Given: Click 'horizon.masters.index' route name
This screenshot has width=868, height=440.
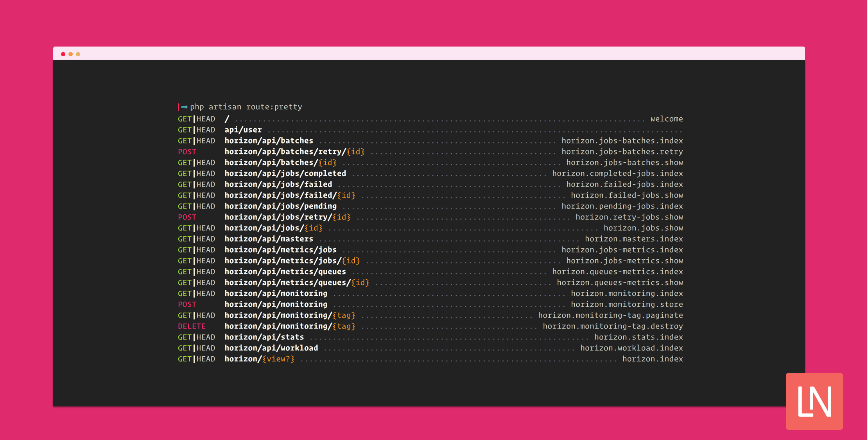Looking at the screenshot, I should (x=634, y=239).
